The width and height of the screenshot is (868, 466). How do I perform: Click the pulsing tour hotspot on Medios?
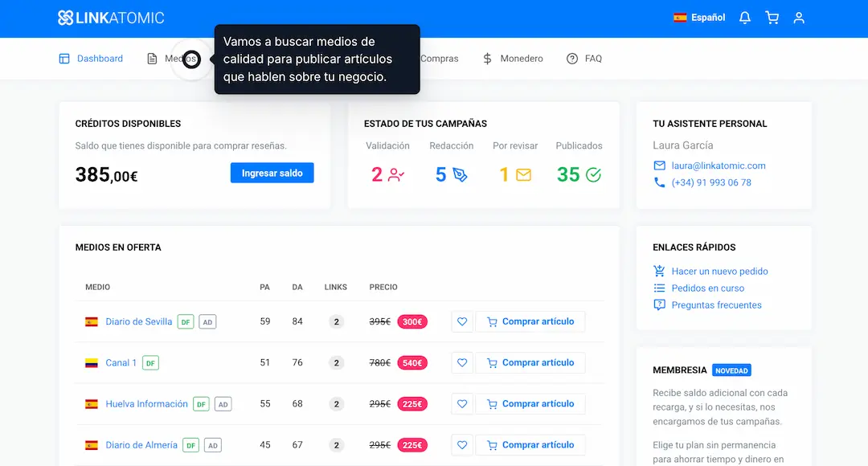191,59
